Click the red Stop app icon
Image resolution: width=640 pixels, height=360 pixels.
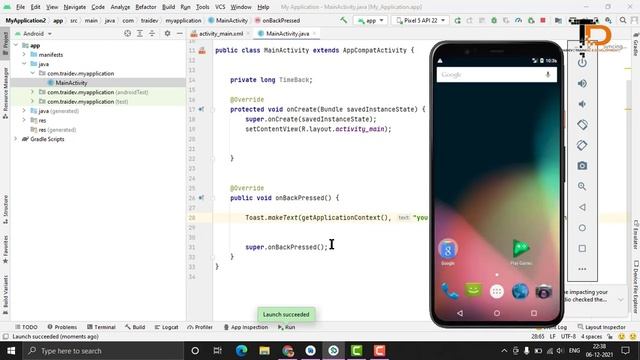coord(543,20)
